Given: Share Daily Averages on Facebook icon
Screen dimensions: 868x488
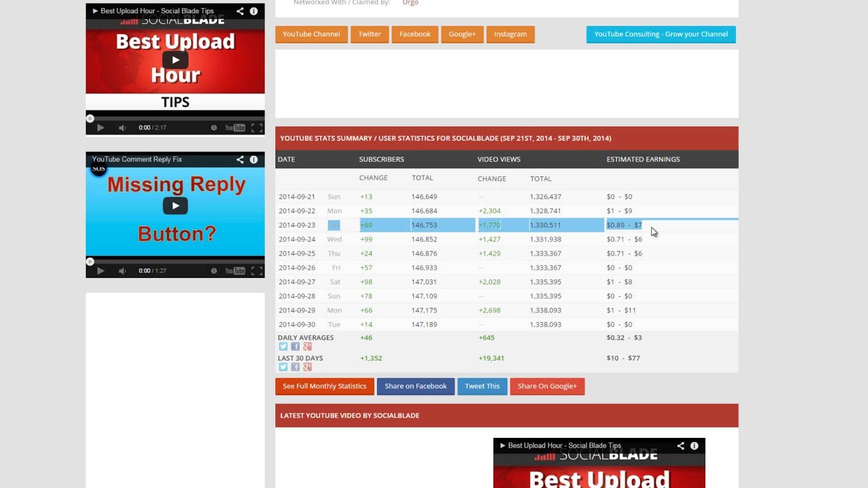Looking at the screenshot, I should 295,346.
